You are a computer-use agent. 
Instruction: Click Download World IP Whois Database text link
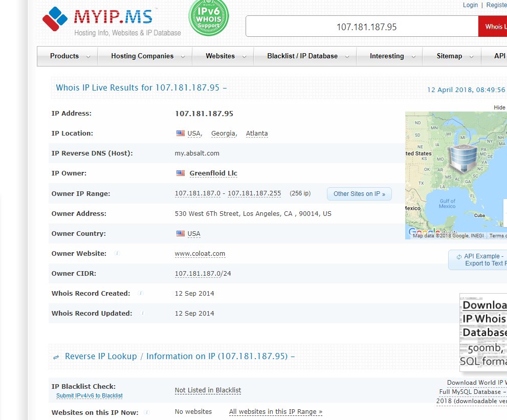(472, 391)
